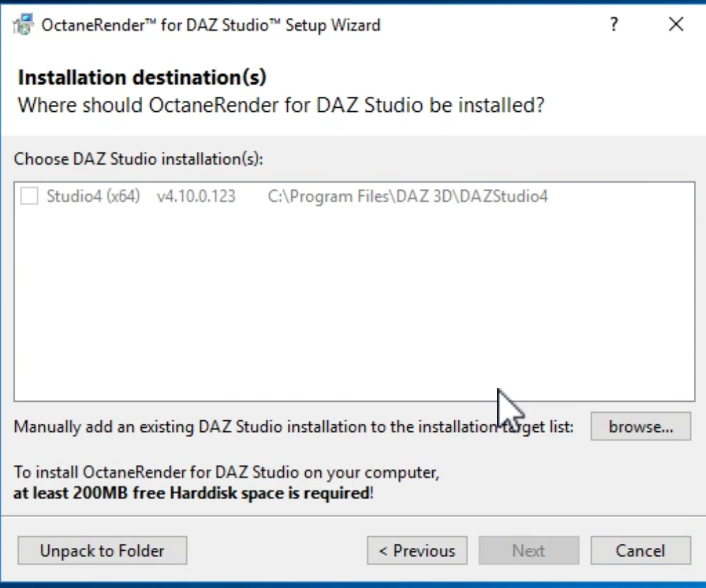
Task: Click the greyed-out Next button
Action: (x=529, y=551)
